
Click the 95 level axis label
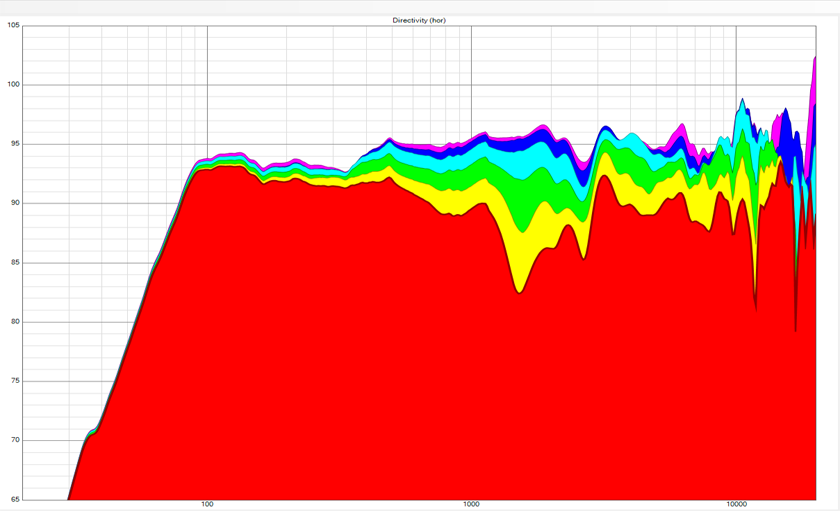coord(15,144)
